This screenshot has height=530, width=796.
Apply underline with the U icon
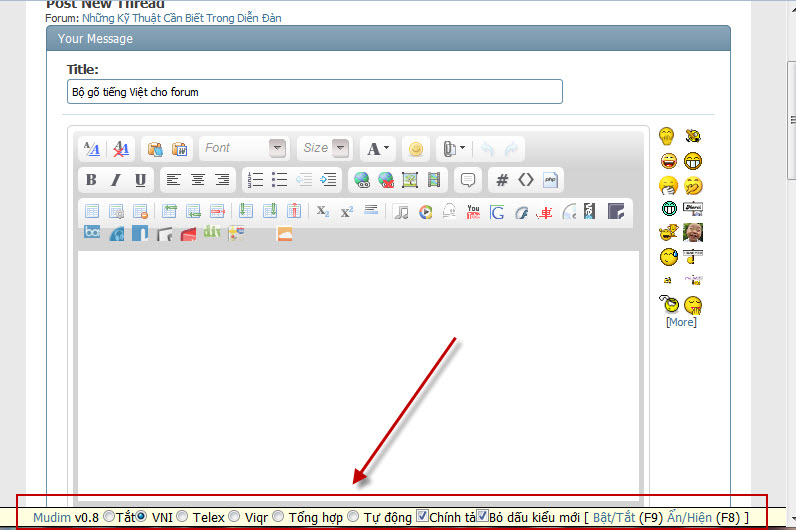click(x=140, y=180)
